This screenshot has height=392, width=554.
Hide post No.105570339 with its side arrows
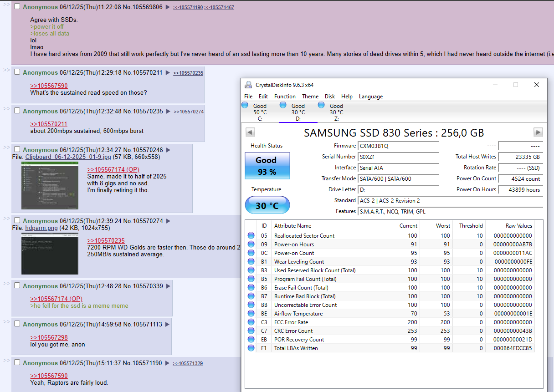click(6, 284)
